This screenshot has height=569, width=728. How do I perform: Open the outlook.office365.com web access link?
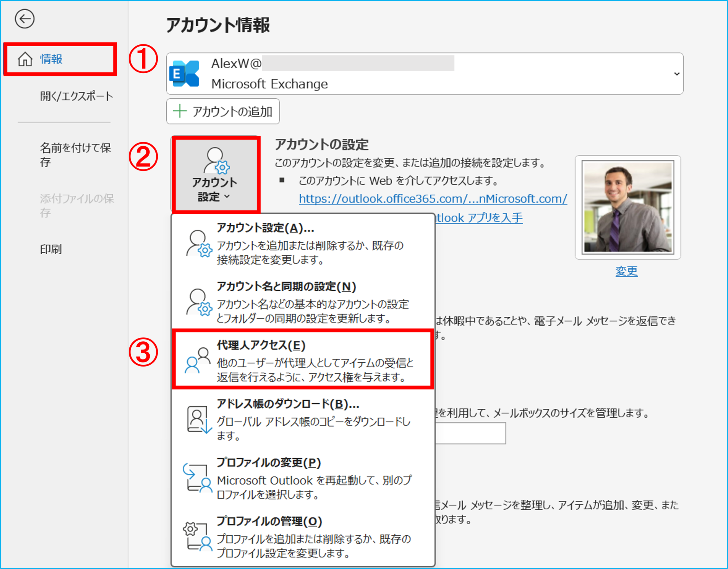433,199
